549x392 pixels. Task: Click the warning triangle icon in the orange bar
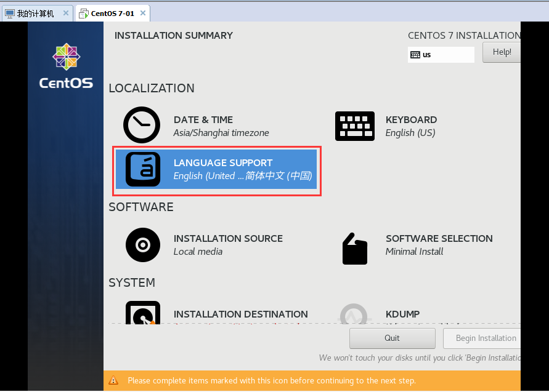113,380
